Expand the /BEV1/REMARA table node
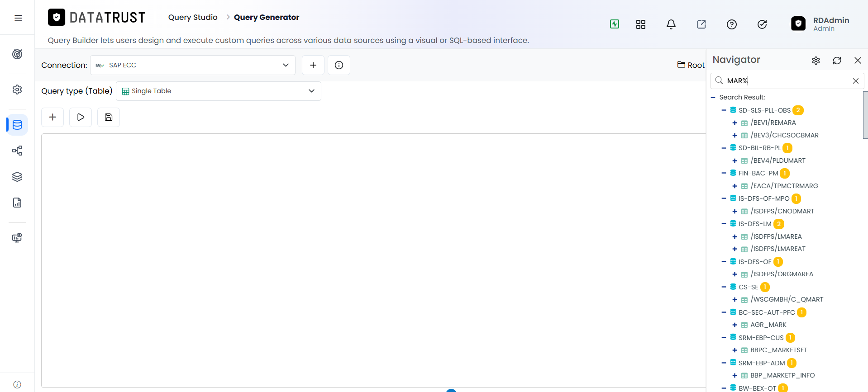The width and height of the screenshot is (868, 392). (734, 123)
